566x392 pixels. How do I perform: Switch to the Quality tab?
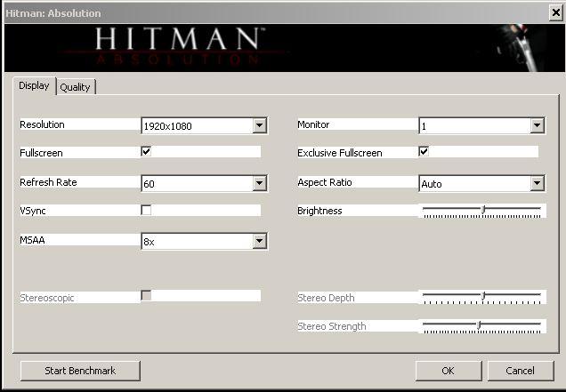77,87
